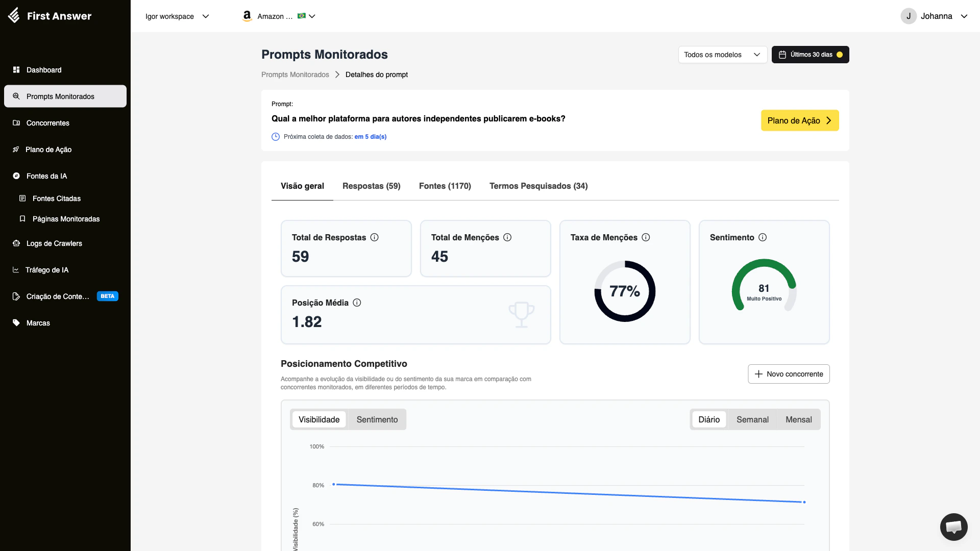Open Logs de Crawlers from sidebar
This screenshot has width=980, height=551.
tap(16, 243)
